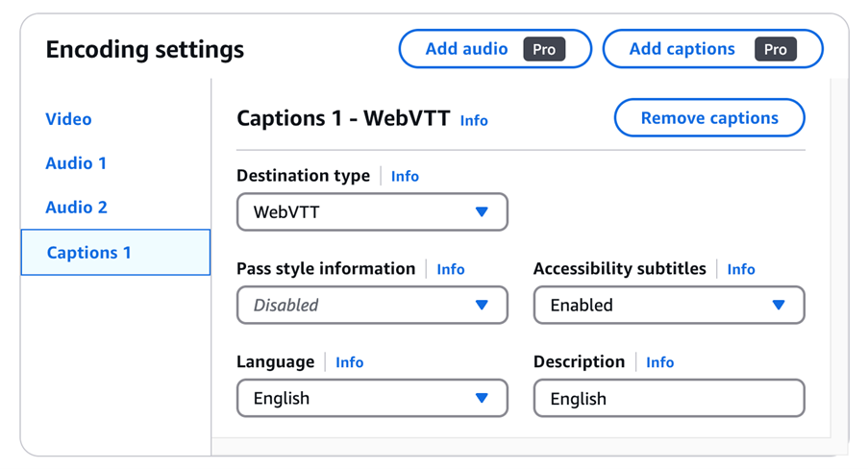Open the Pass style information dropdown
The height and width of the screenshot is (469, 868).
click(x=372, y=306)
